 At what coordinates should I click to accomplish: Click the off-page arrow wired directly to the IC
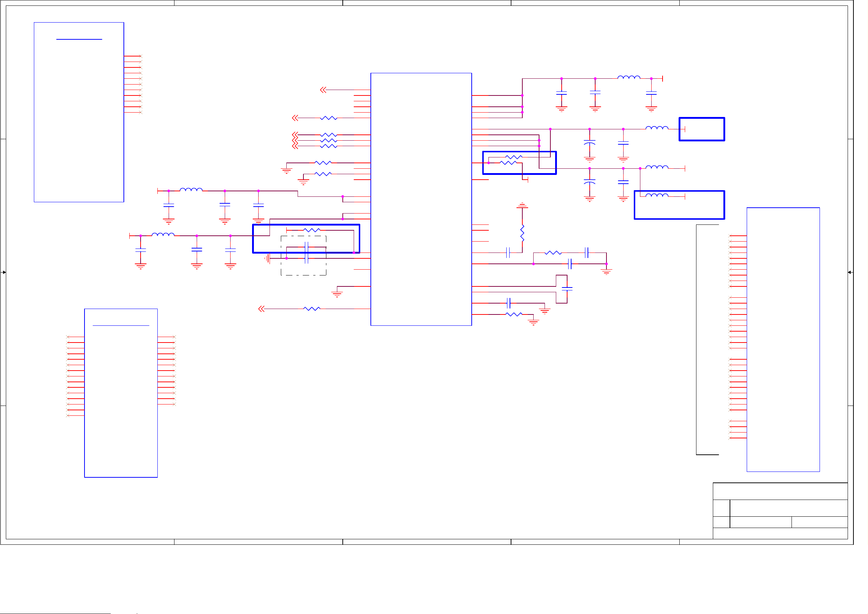tap(323, 90)
